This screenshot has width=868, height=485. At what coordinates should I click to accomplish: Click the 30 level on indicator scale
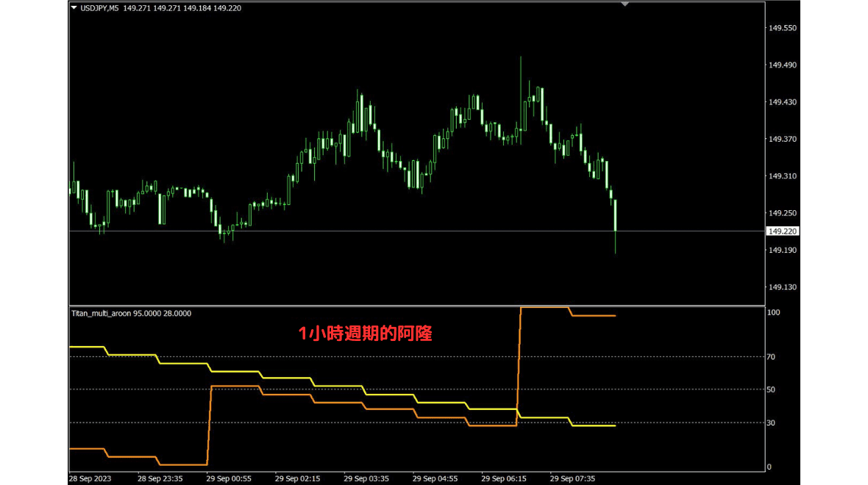tap(772, 423)
